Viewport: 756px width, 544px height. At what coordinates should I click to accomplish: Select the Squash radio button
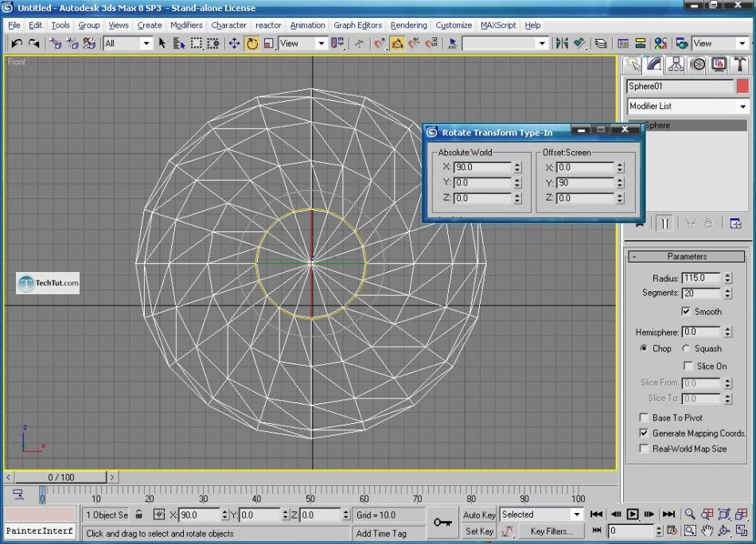pos(686,348)
